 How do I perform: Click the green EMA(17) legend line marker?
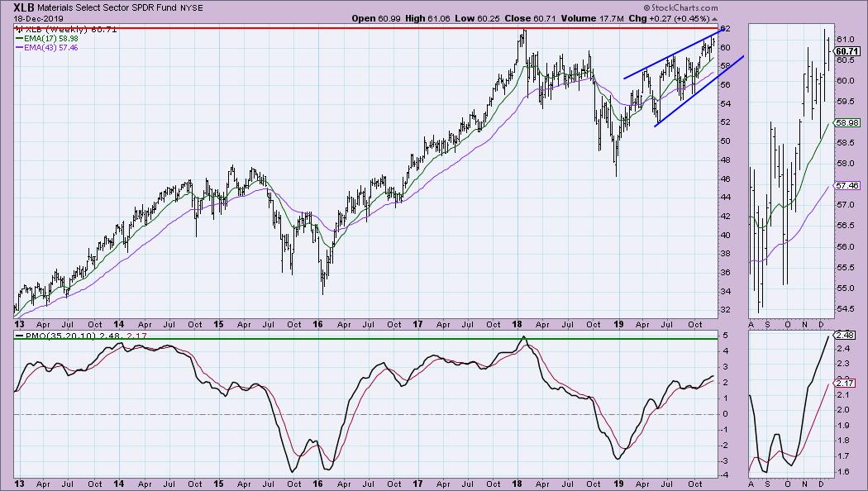pos(19,39)
